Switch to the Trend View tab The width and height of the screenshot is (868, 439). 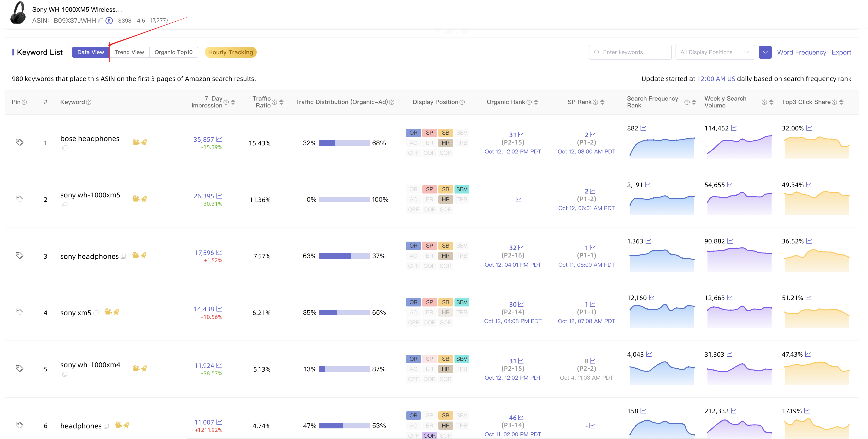[129, 52]
